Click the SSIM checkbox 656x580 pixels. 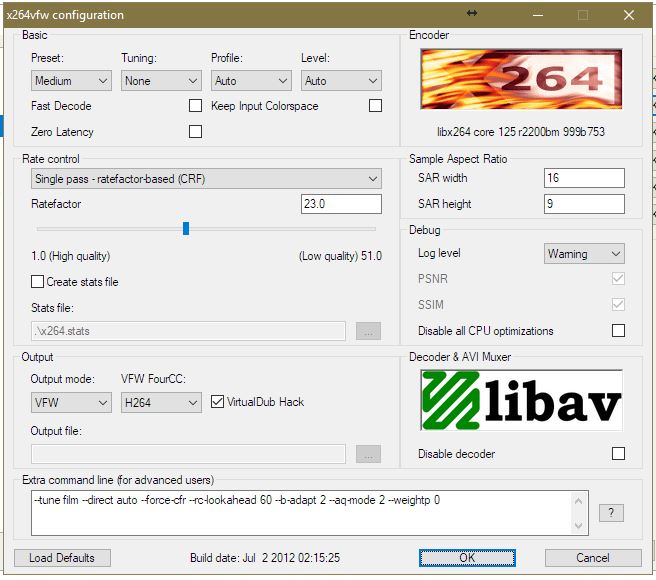click(x=618, y=304)
